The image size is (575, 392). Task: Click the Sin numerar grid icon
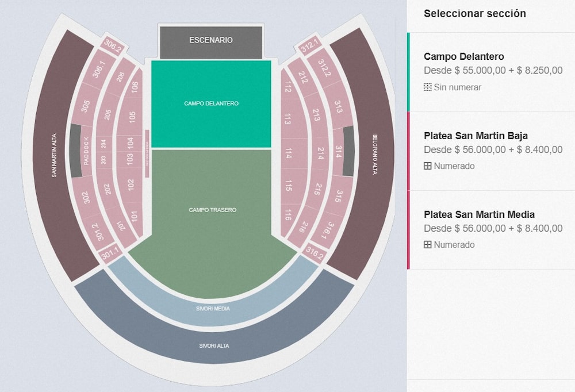[x=427, y=87]
